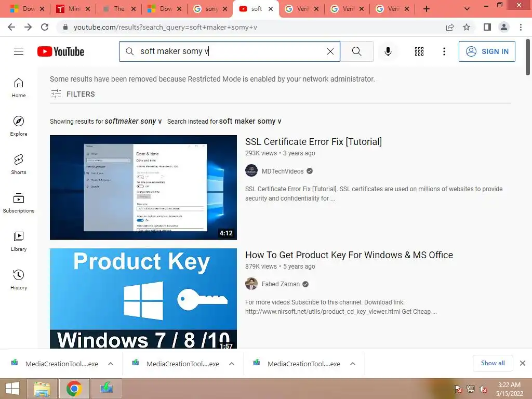The height and width of the screenshot is (399, 532).
Task: Share this page from address bar
Action: [x=450, y=27]
